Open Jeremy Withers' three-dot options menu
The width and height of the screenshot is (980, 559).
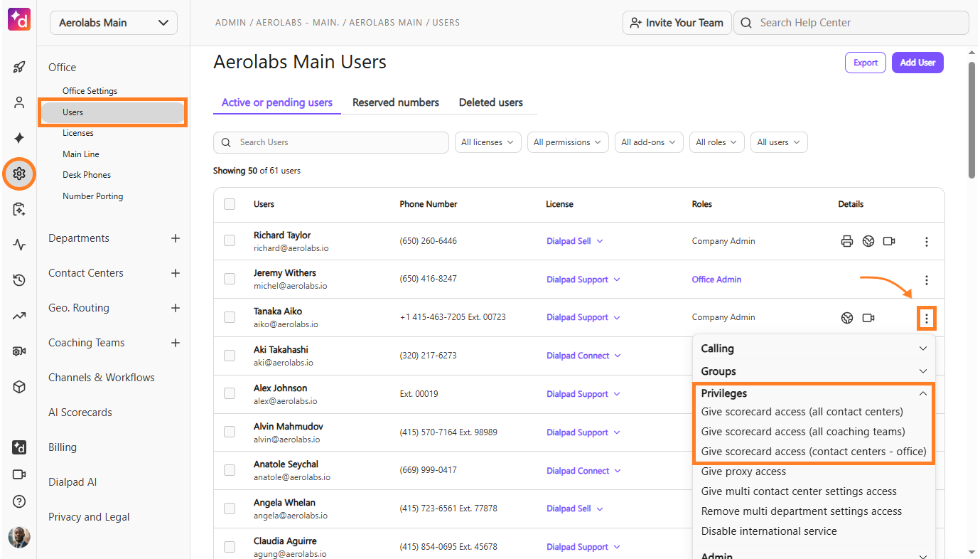tap(927, 280)
